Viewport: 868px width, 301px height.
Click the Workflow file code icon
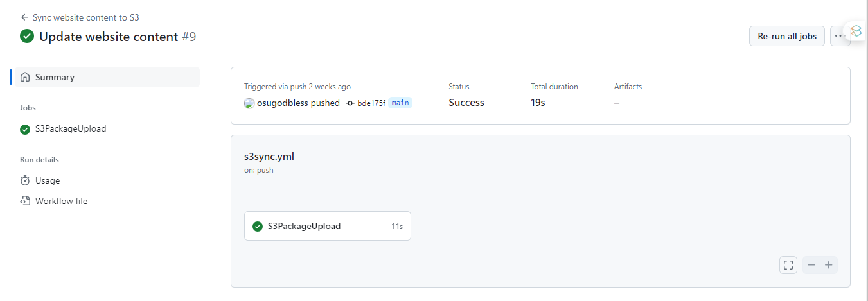(x=25, y=201)
